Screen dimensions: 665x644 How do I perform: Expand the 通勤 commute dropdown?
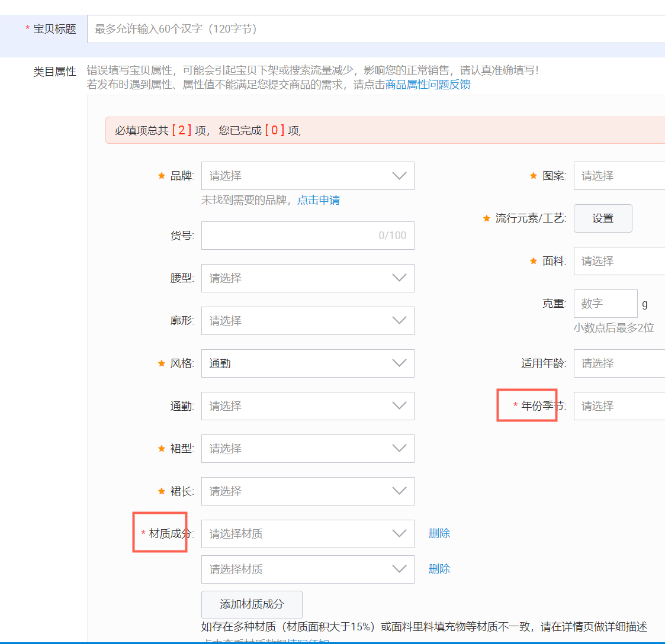click(307, 406)
